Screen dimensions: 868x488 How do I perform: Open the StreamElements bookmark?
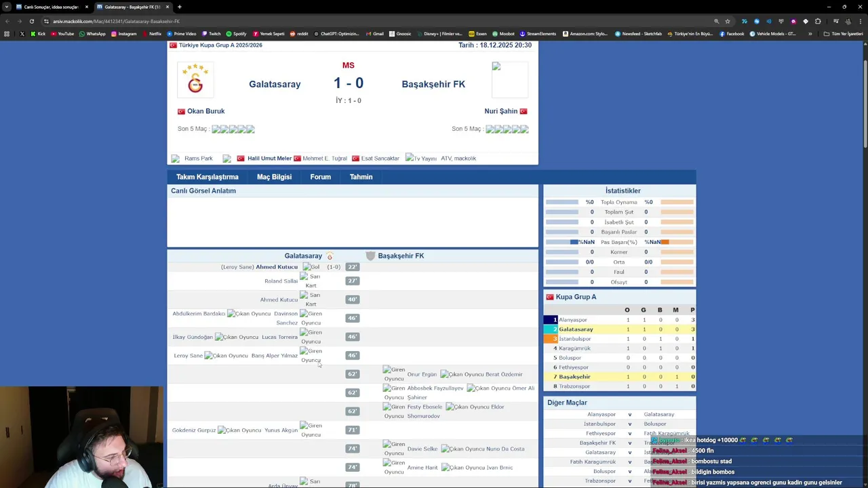tap(538, 34)
